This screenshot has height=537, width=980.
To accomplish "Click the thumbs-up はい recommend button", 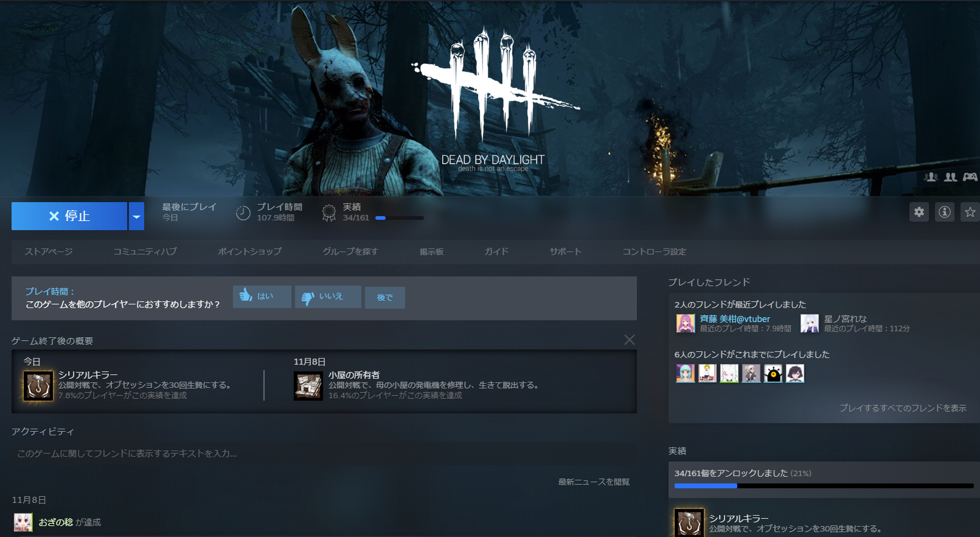I will pos(262,297).
